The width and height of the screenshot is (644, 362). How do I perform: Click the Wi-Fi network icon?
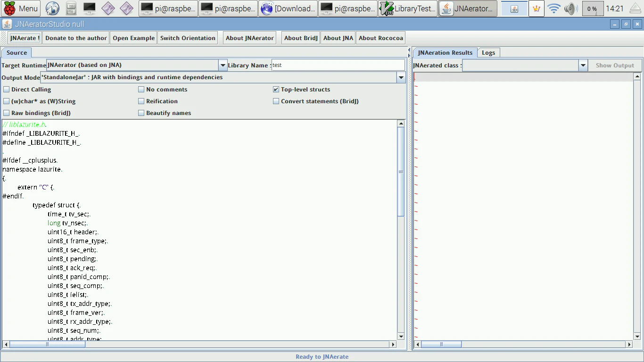click(x=554, y=8)
